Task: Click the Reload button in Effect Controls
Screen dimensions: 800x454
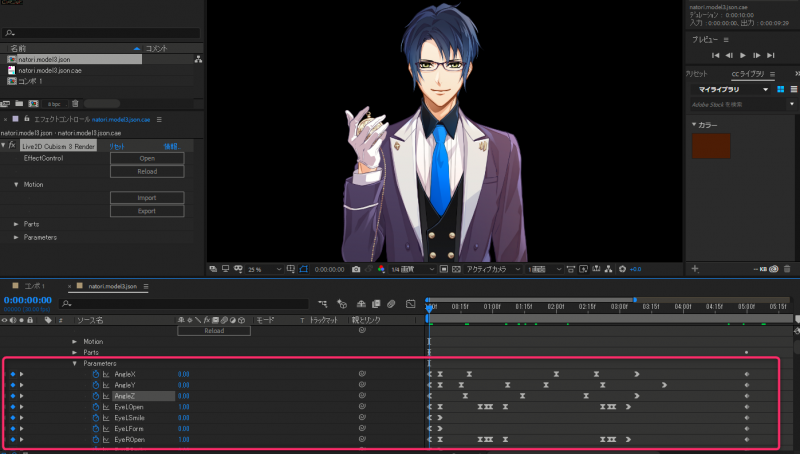Action: [x=147, y=171]
